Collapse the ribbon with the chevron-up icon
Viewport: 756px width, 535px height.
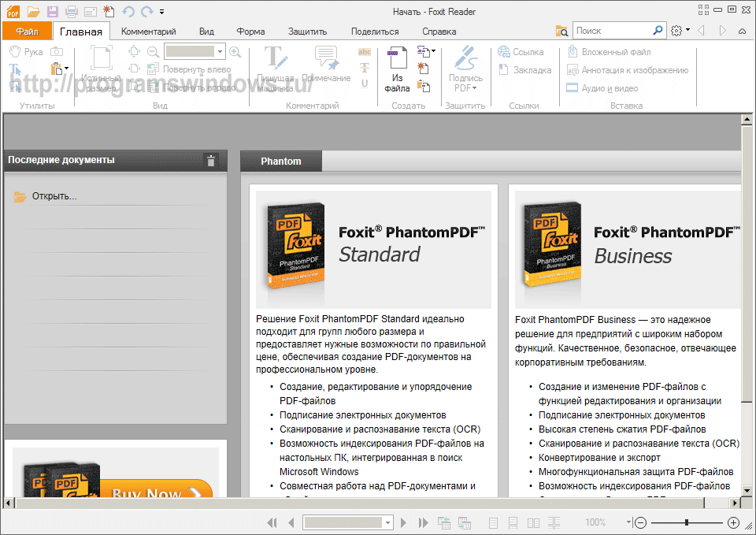click(743, 31)
